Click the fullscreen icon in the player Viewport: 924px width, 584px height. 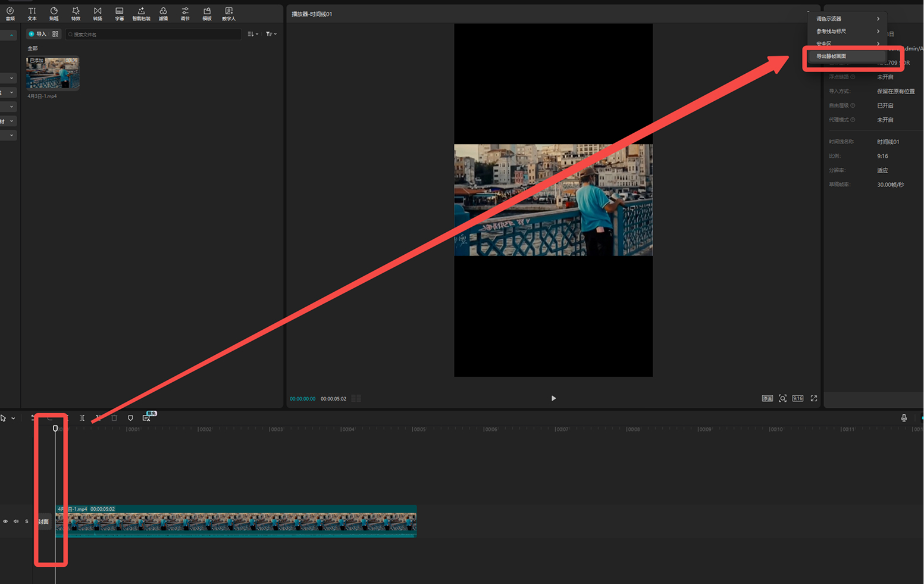tap(813, 398)
